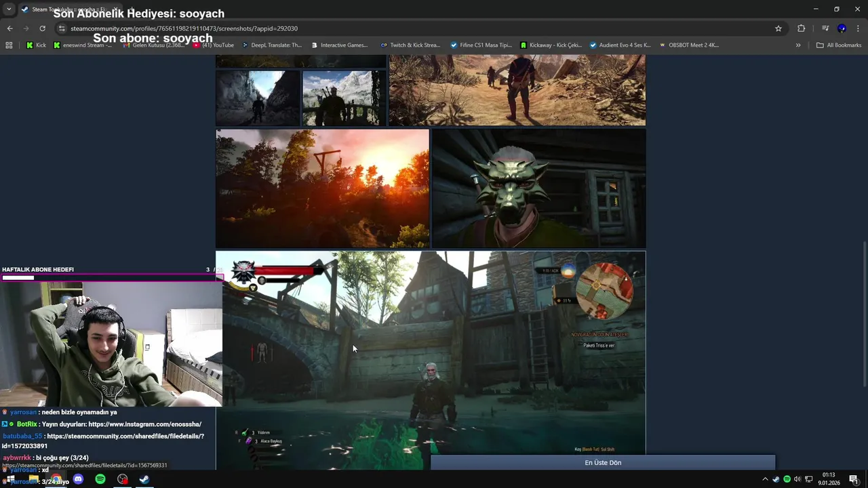
Task: Open the tab search dropdown
Action: (9, 9)
